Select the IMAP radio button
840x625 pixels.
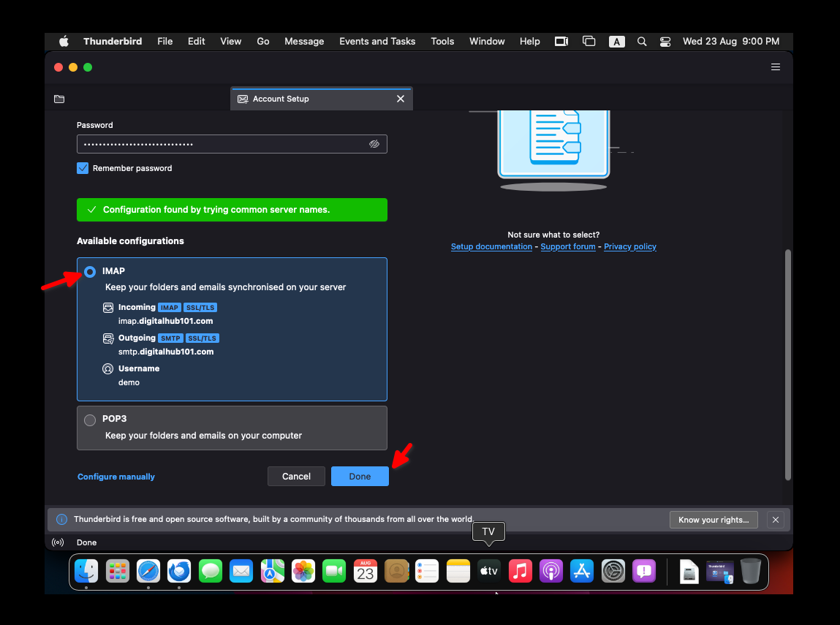pyautogui.click(x=90, y=272)
